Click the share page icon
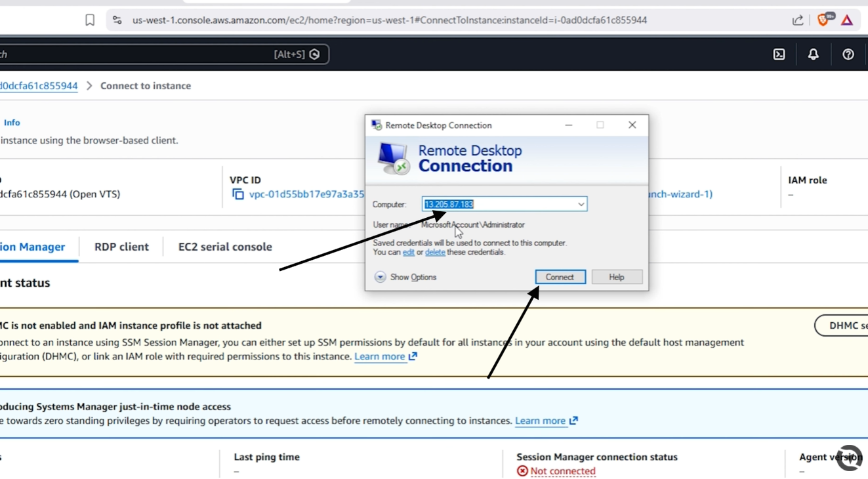 (798, 20)
